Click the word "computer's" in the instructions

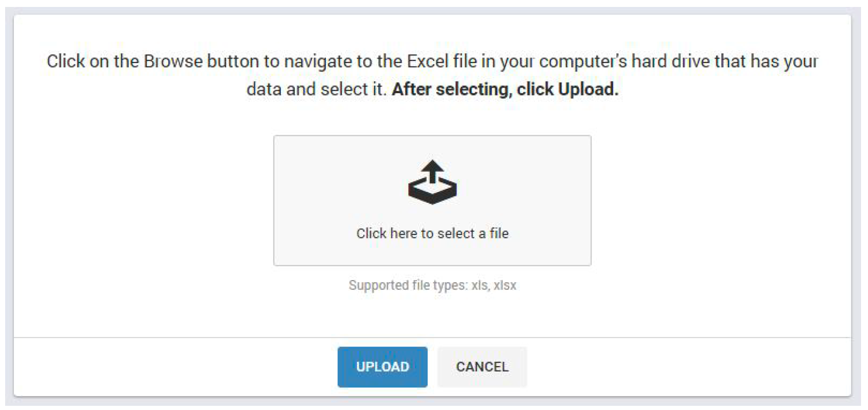tap(583, 61)
